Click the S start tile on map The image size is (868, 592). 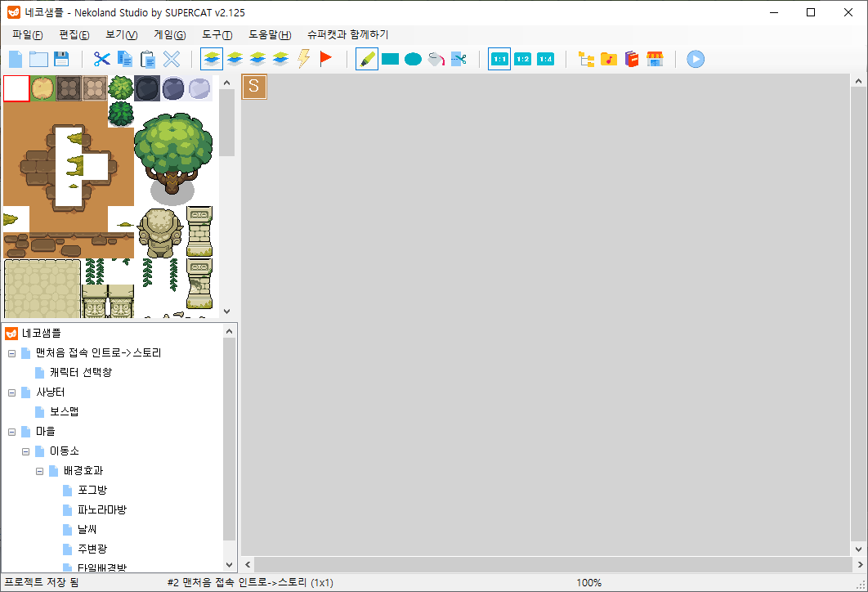(x=254, y=87)
